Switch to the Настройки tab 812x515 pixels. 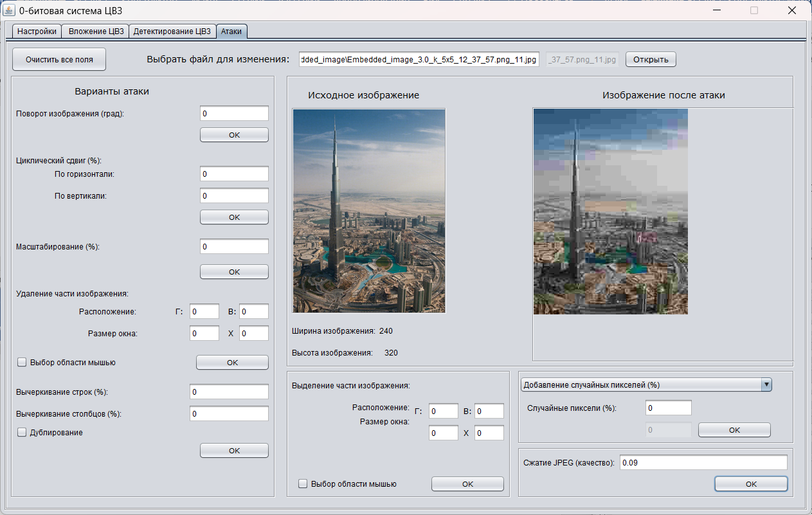[37, 31]
